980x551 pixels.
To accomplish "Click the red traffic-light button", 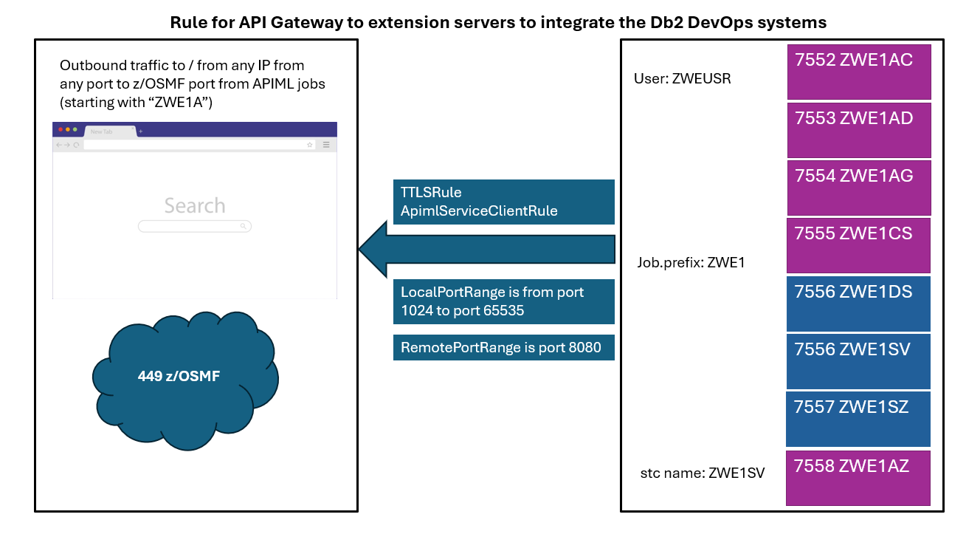I will pos(61,129).
